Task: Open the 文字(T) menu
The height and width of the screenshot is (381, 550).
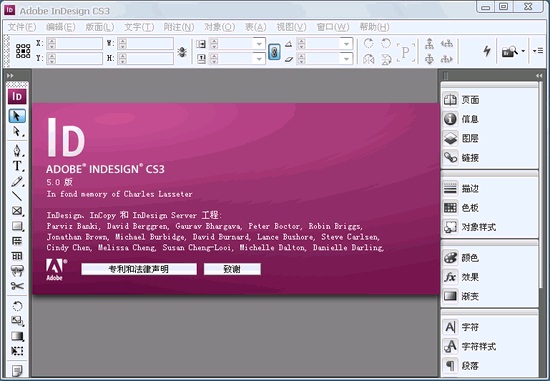Action: [139, 27]
